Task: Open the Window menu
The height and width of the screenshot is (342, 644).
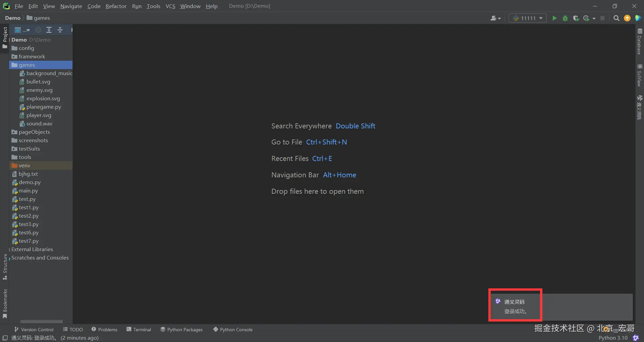Action: 190,6
